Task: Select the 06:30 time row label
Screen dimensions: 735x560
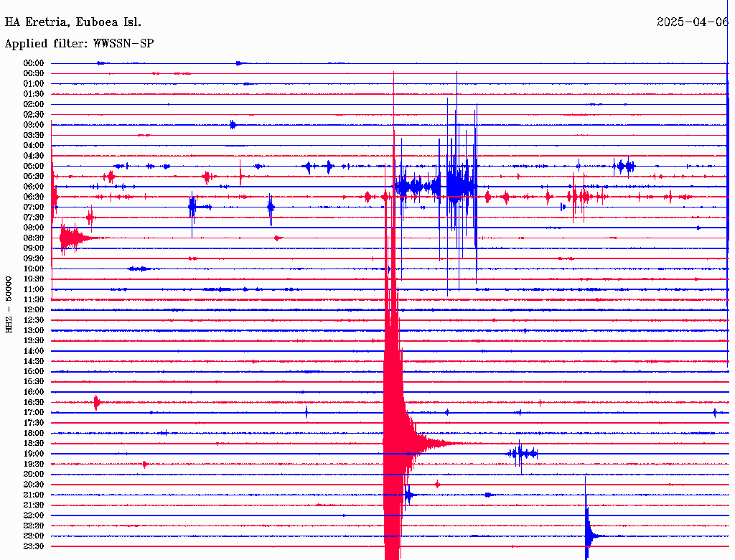Action: pos(34,197)
